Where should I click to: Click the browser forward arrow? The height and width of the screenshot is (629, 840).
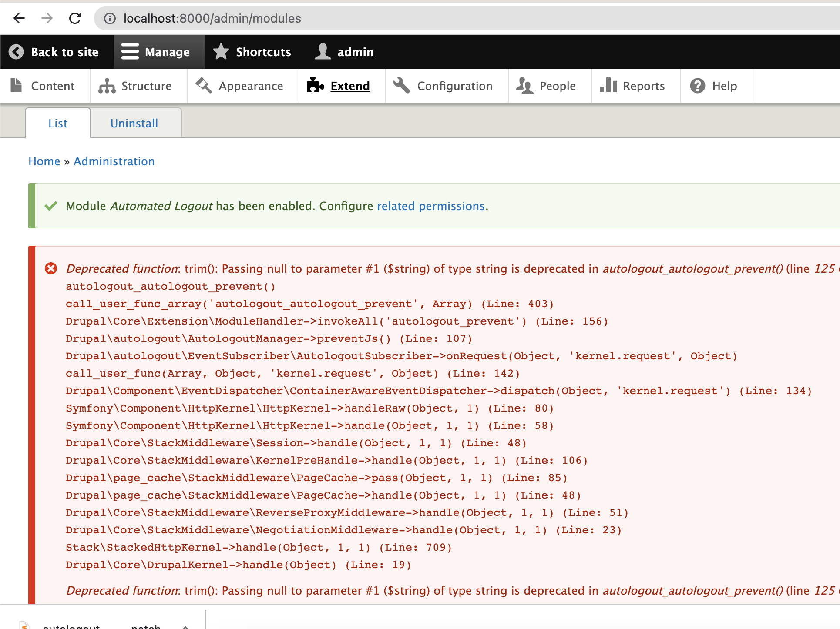47,18
